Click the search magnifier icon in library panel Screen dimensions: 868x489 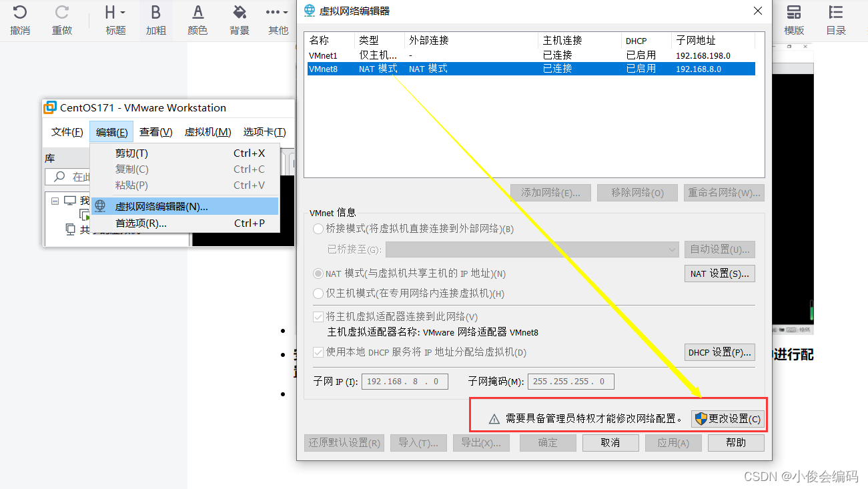[59, 177]
